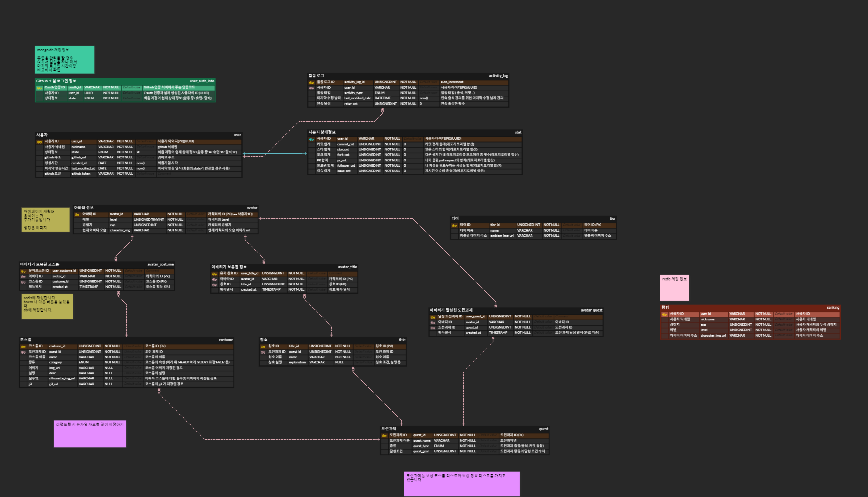Screen dimensions: 868x497
Task: Click foreign key icon of user_id in activity_log
Action: click(x=312, y=88)
